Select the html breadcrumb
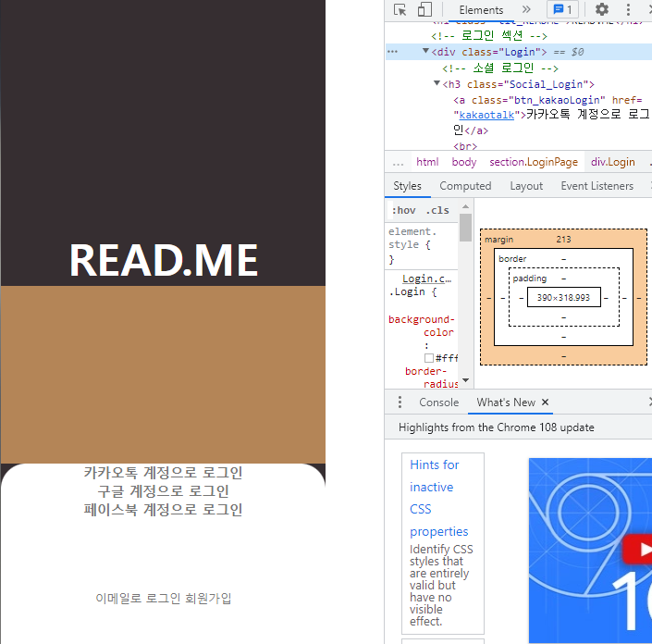 click(427, 162)
